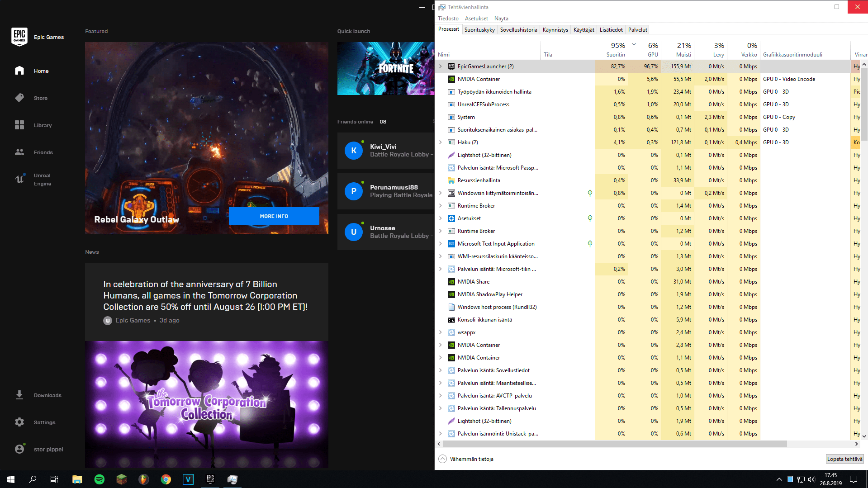Show hidden system tray icons

coord(779,479)
